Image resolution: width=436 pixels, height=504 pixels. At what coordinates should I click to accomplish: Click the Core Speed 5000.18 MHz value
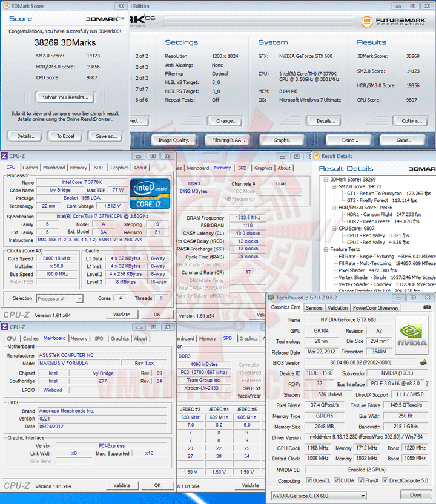[57, 258]
